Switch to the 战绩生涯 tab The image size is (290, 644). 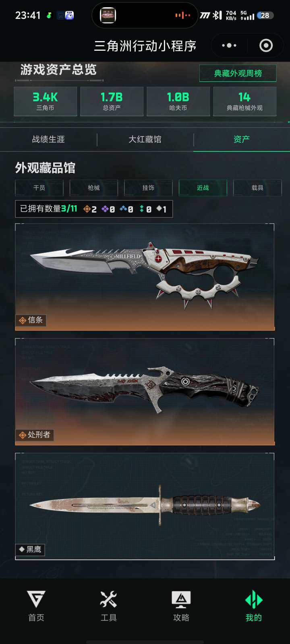[x=48, y=139]
